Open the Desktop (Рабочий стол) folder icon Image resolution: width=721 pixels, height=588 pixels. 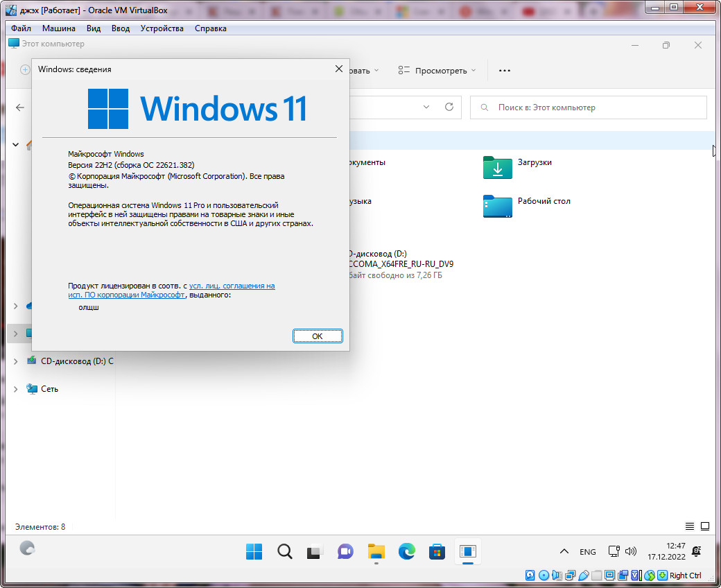pyautogui.click(x=498, y=206)
